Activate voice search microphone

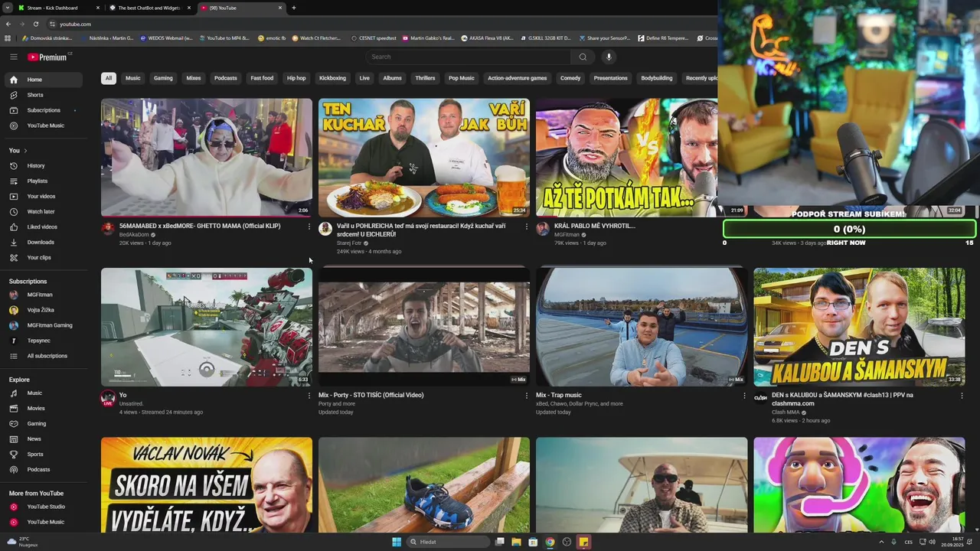(609, 57)
